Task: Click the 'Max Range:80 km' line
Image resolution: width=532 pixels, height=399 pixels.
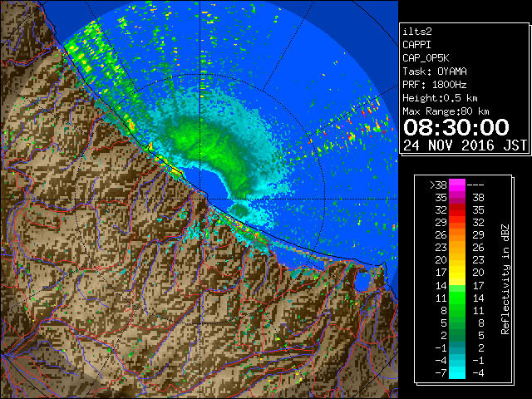Action: pyautogui.click(x=446, y=111)
